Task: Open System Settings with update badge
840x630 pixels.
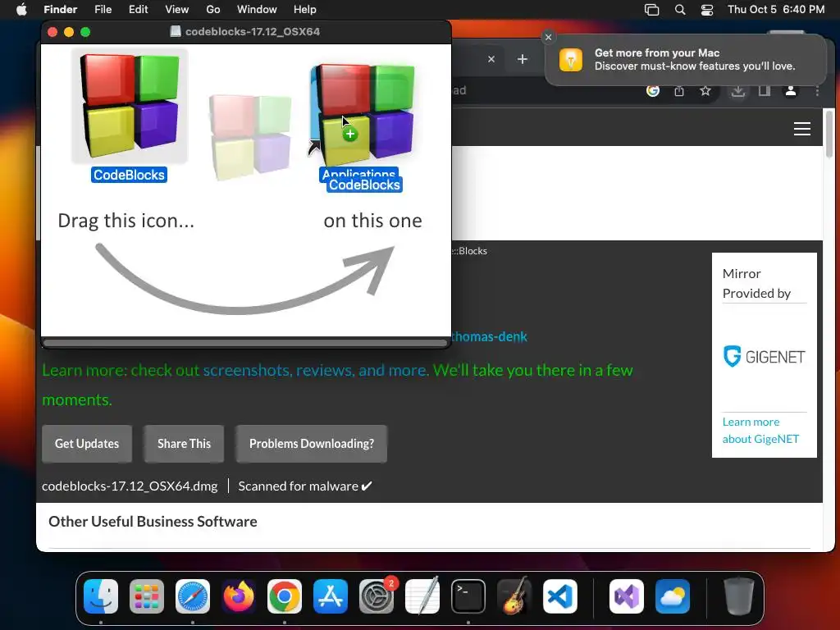Action: tap(377, 596)
